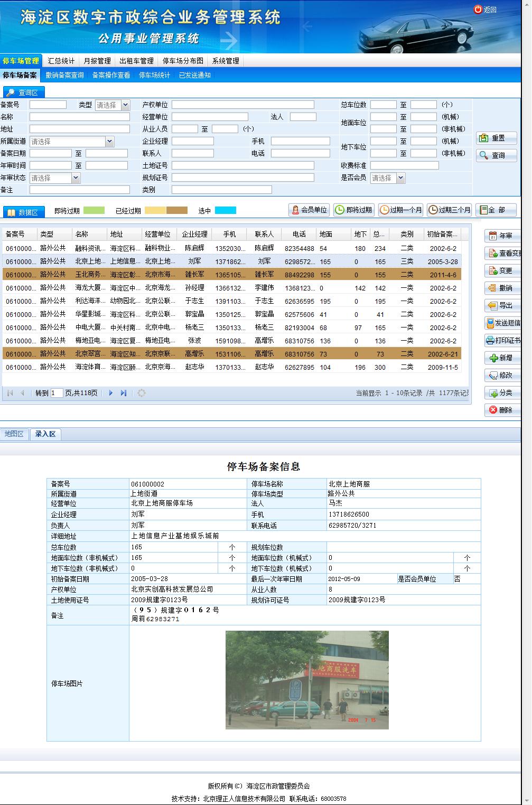Viewport: 532px width, 805px height.
Task: Delete record with 删除
Action: point(502,410)
